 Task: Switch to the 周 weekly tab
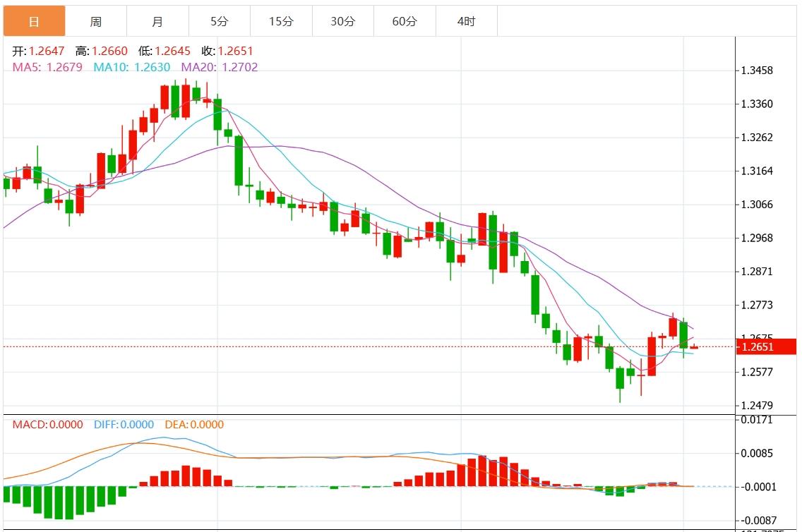click(x=96, y=21)
